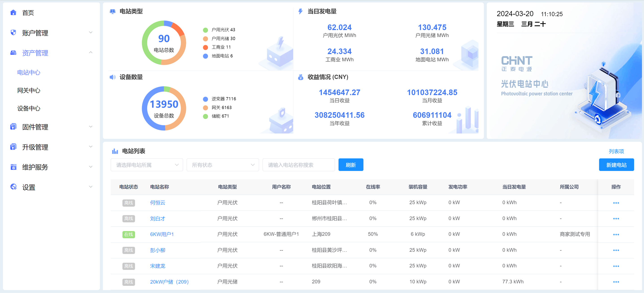This screenshot has width=644, height=293.
Task: Focus the 请输入电站名称搜索 search field
Action: click(299, 165)
